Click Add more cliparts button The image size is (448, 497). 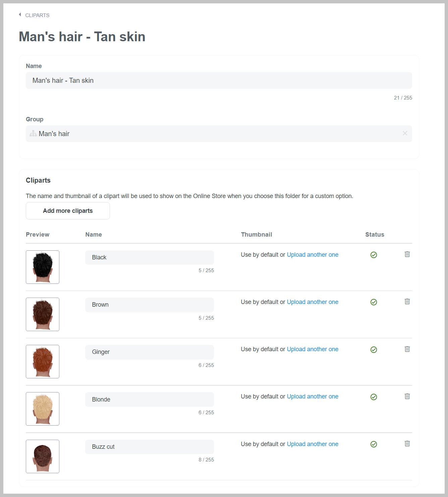pyautogui.click(x=68, y=211)
